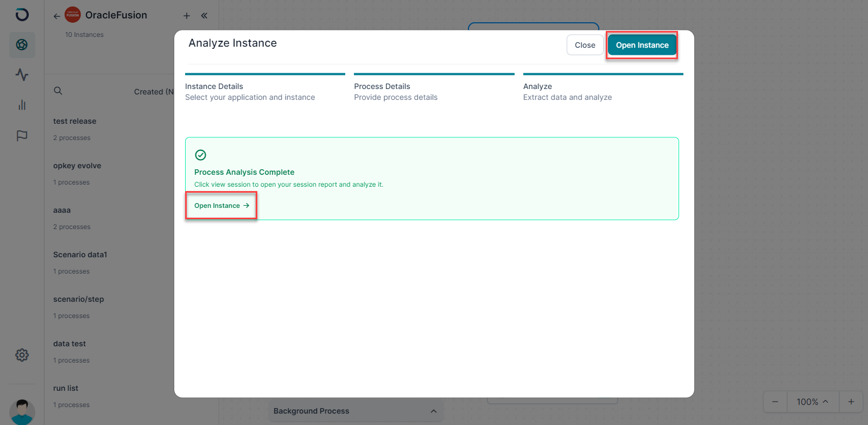This screenshot has width=868, height=425.
Task: Click the back arrow beside OracleFusion
Action: pyautogui.click(x=56, y=16)
